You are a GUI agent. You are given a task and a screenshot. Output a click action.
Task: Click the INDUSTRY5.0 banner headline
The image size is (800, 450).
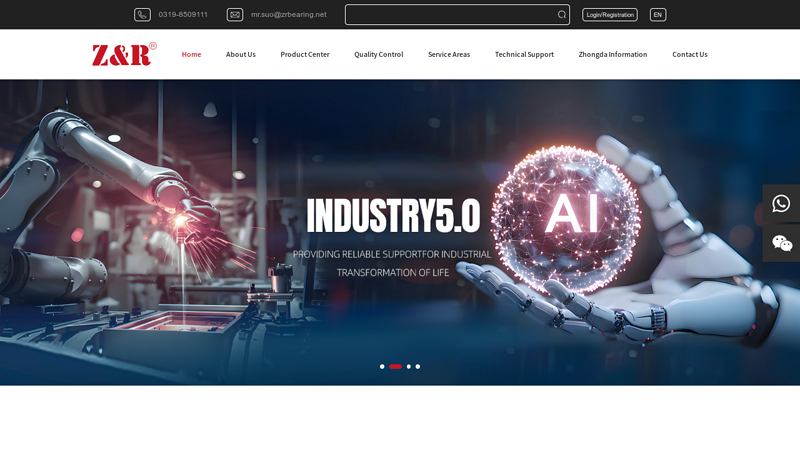393,215
